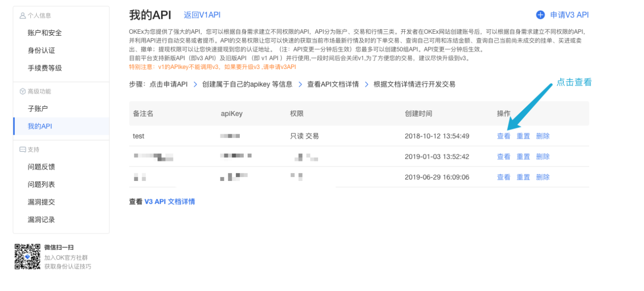Image resolution: width=644 pixels, height=291 pixels.
Task: Click the 个人信息 person icon
Action: (22, 16)
